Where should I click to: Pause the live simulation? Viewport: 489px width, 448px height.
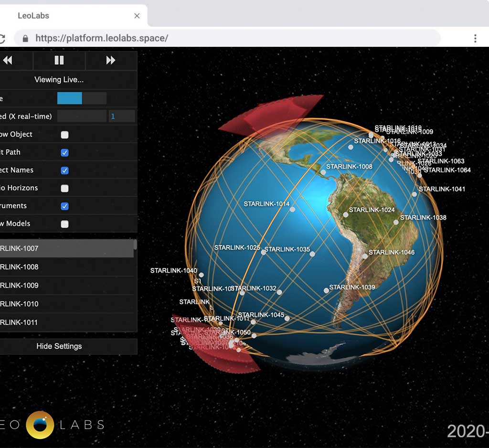coord(59,60)
